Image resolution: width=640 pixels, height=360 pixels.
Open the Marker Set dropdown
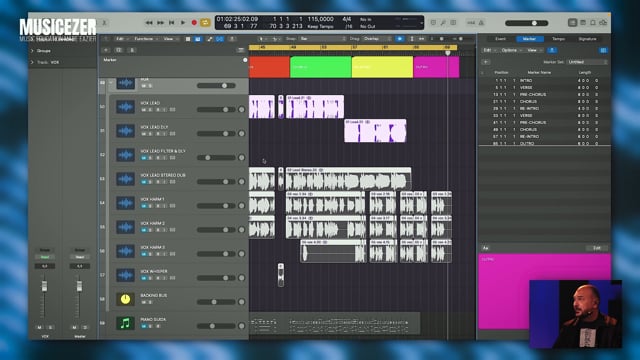(587, 62)
